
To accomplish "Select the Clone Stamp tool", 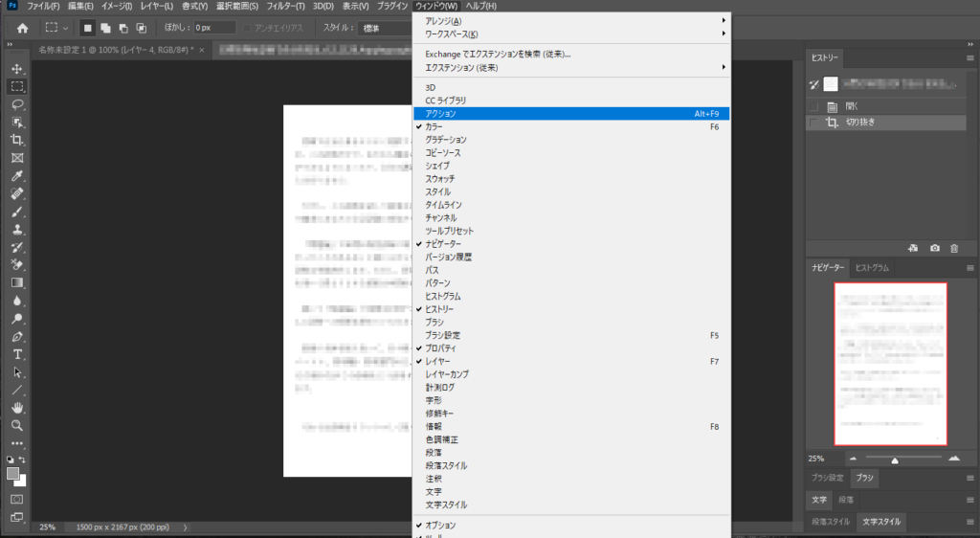I will coord(17,230).
